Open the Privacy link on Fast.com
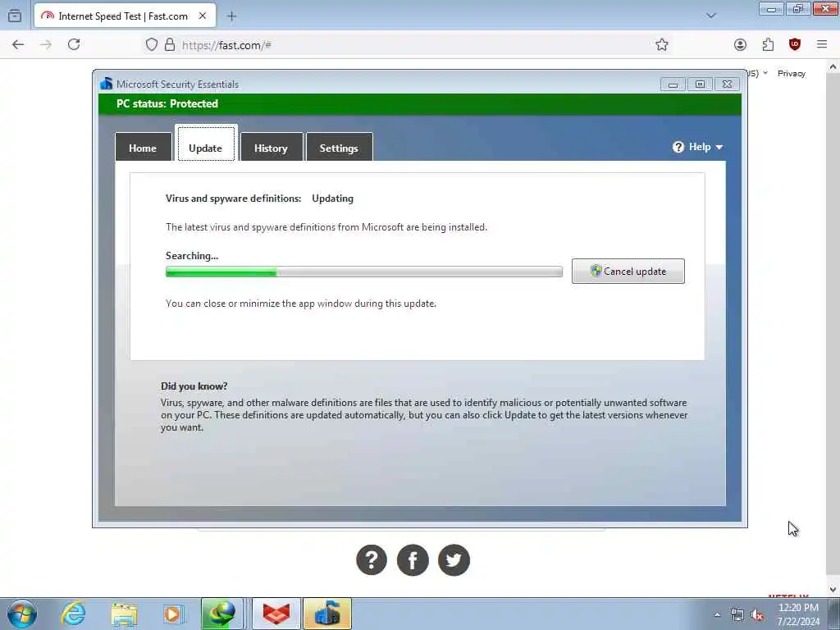Image resolution: width=840 pixels, height=630 pixels. click(x=792, y=73)
